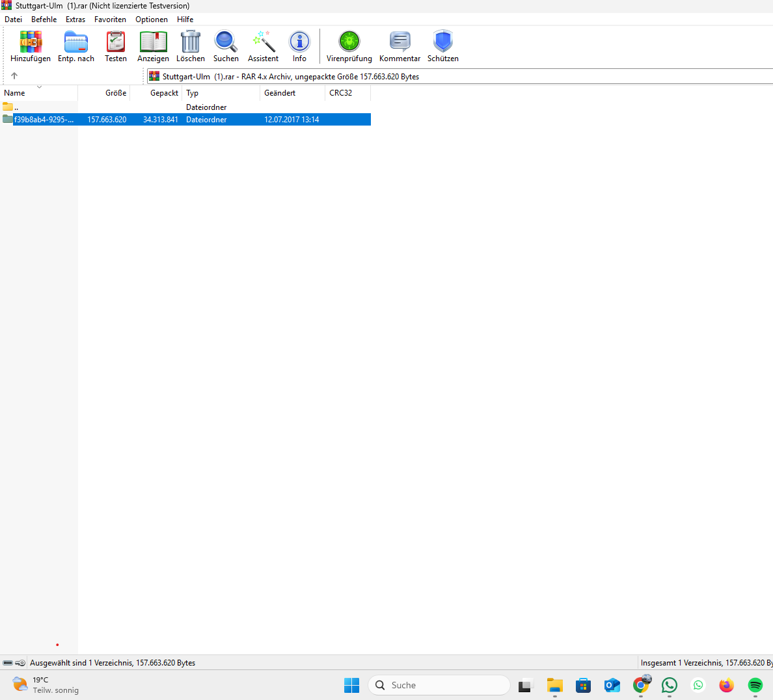Go up one folder level arrow

tap(14, 76)
